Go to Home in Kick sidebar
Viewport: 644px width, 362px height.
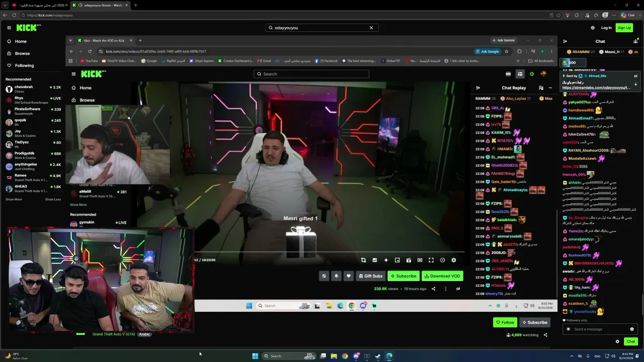21,41
